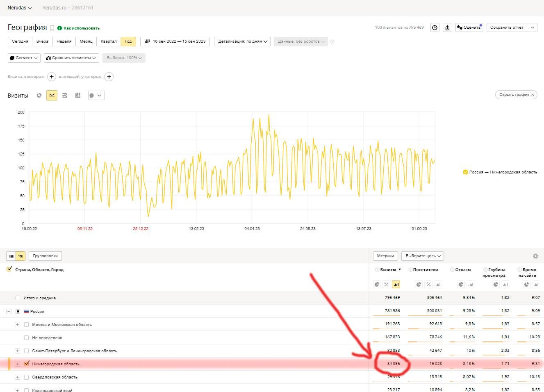Uncheck the Нижегородская область checkbox
The image size is (544, 392).
pyautogui.click(x=27, y=364)
